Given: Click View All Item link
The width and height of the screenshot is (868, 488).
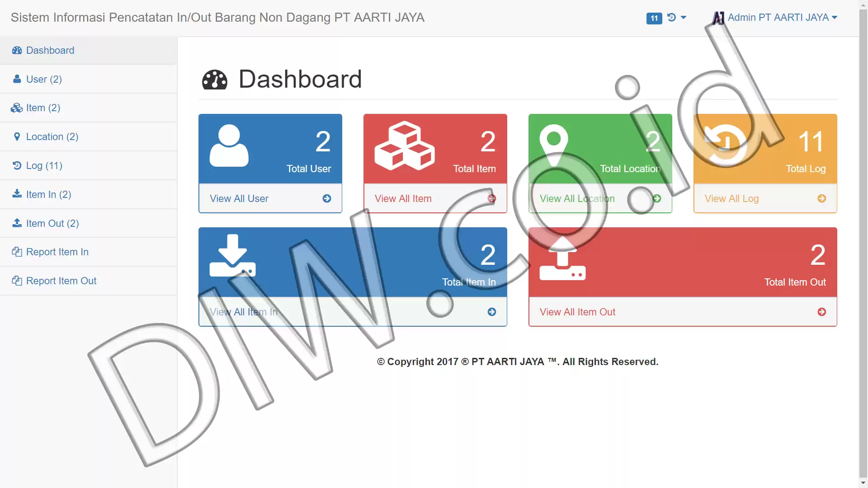Looking at the screenshot, I should (403, 198).
